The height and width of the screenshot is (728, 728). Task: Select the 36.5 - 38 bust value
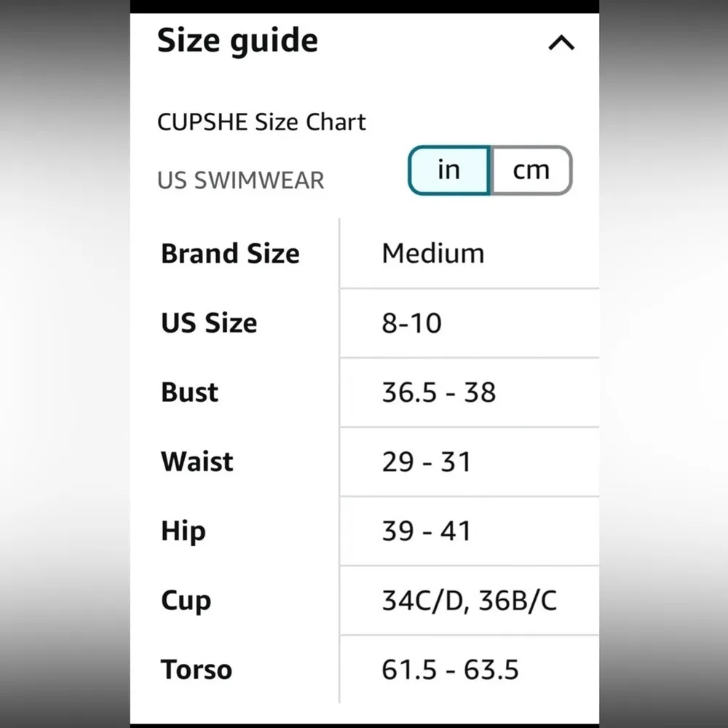(x=439, y=392)
